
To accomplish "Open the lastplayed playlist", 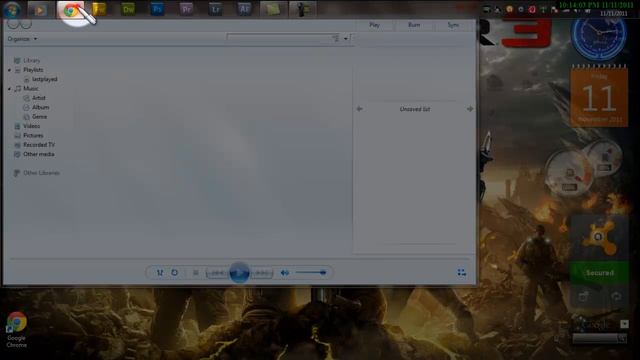I will coord(44,79).
